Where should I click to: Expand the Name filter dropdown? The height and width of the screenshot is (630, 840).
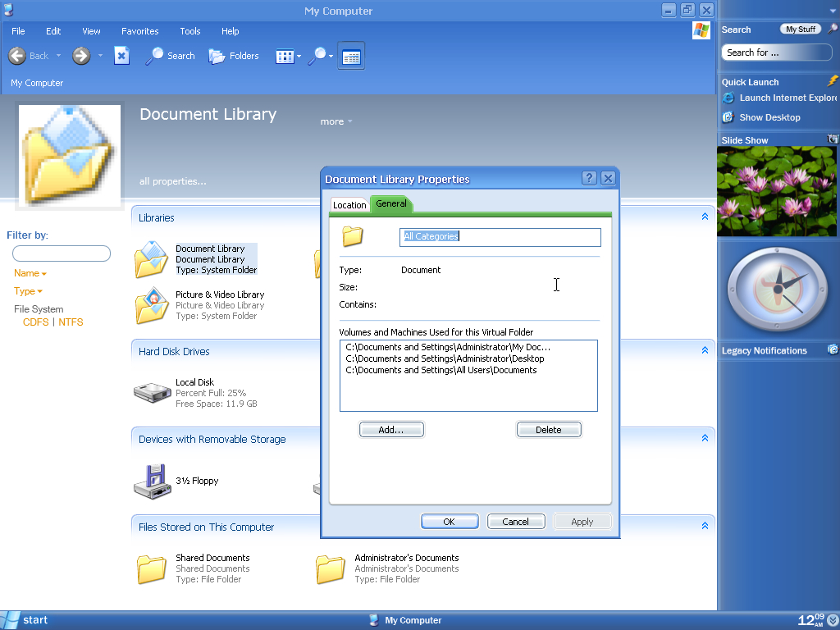(30, 273)
